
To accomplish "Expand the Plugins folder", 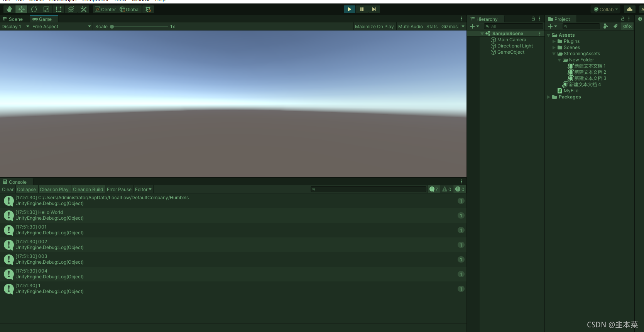I will [554, 41].
